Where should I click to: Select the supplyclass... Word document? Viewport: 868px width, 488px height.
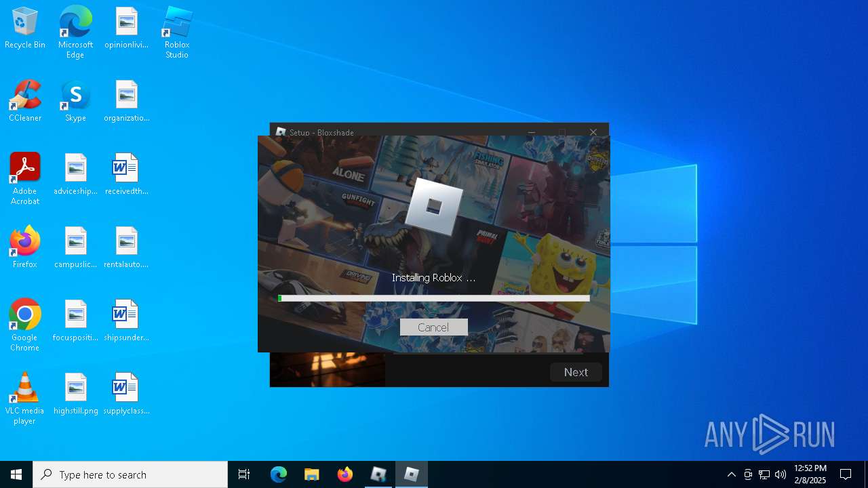pos(126,394)
